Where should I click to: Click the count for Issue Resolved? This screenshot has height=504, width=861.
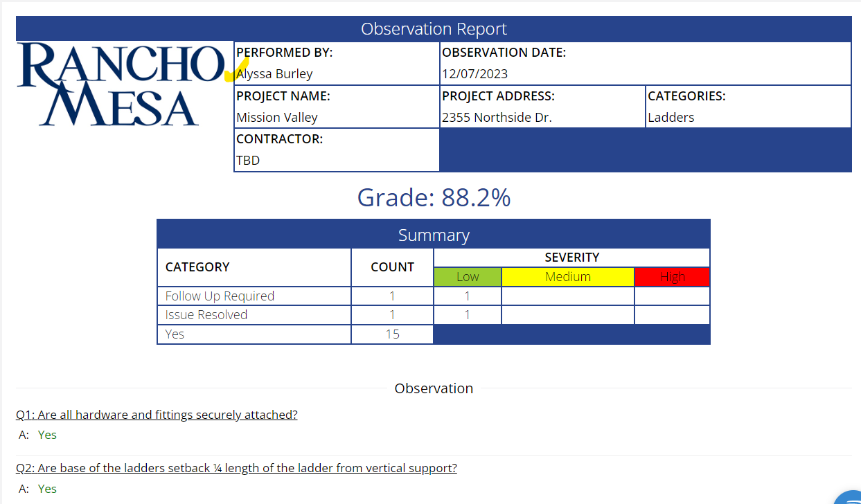(x=393, y=314)
